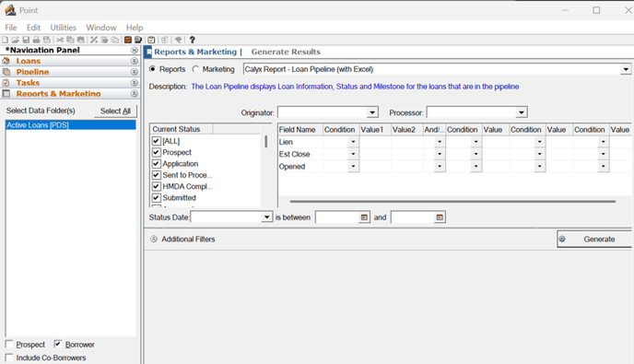
Task: Click the Point application logo icon
Action: click(x=10, y=10)
